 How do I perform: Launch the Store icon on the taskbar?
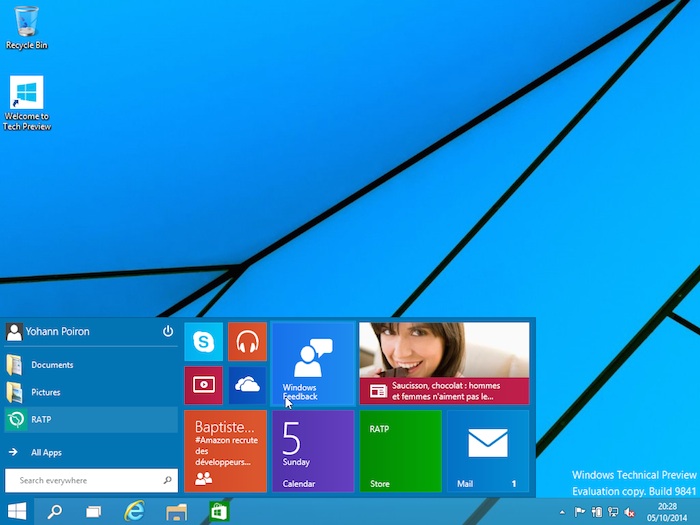tap(217, 512)
